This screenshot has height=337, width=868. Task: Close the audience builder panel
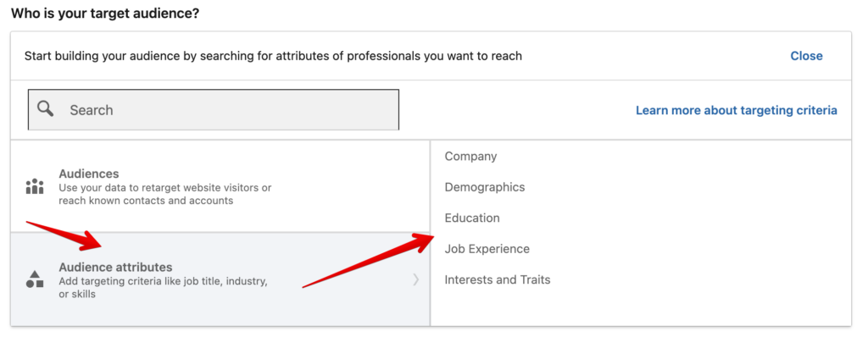(x=806, y=56)
